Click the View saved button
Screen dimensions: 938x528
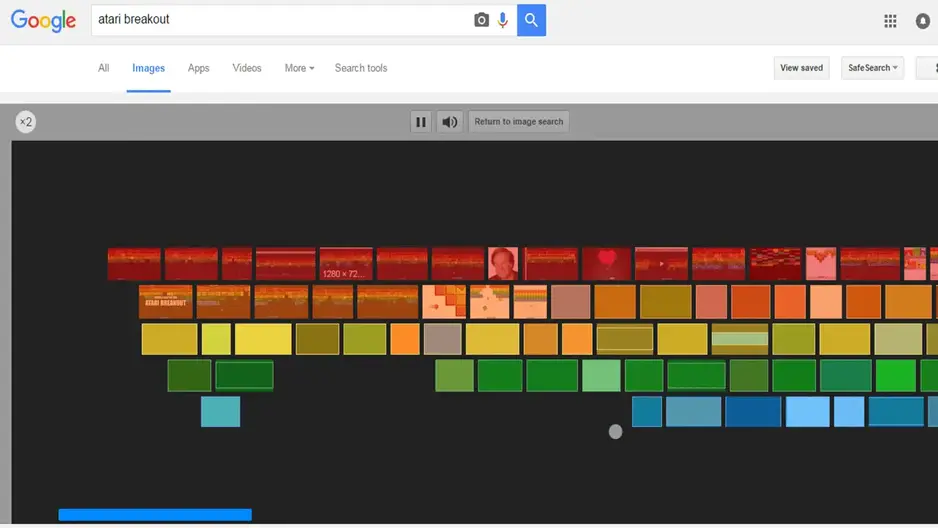click(801, 68)
